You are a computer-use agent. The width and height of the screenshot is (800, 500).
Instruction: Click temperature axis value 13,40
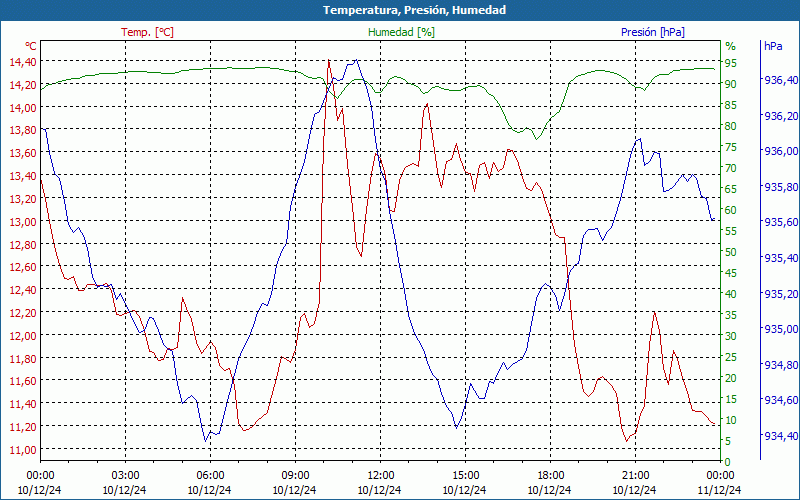coord(23,176)
